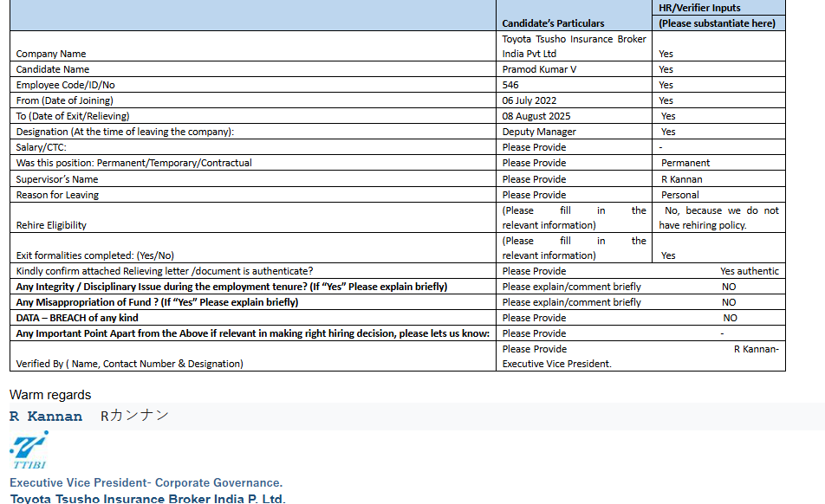Select the '08 August 2025' relieving date
The height and width of the screenshot is (504, 825).
pos(536,116)
